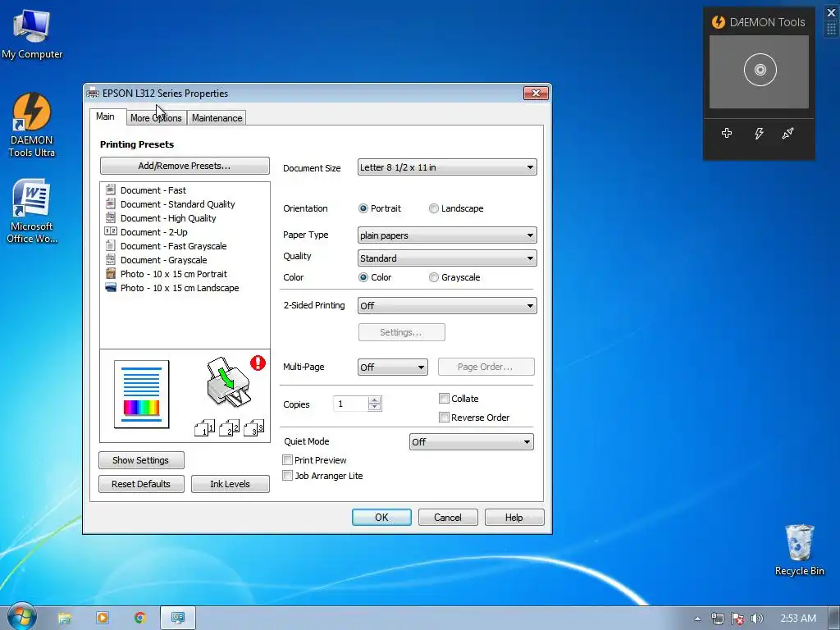The height and width of the screenshot is (630, 840).
Task: Select Document - High Quality preset
Action: click(167, 218)
